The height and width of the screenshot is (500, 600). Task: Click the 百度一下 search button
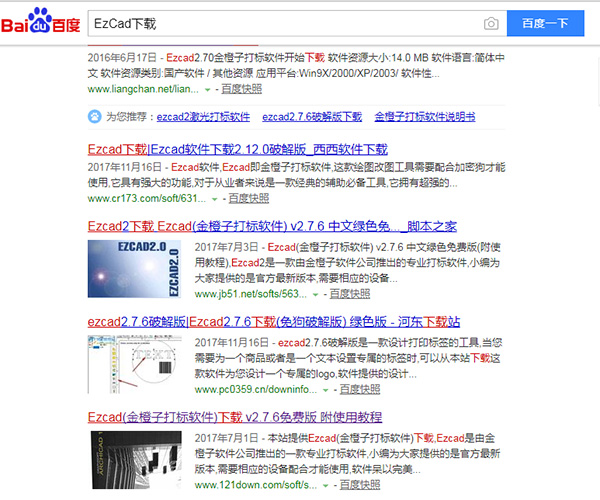pos(545,23)
